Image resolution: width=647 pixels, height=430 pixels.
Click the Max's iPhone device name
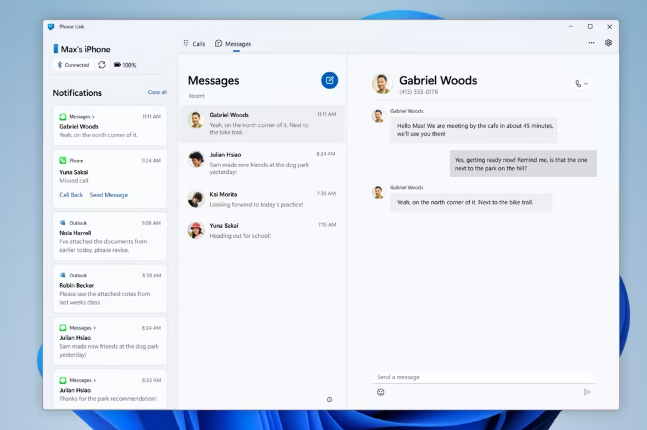(85, 49)
